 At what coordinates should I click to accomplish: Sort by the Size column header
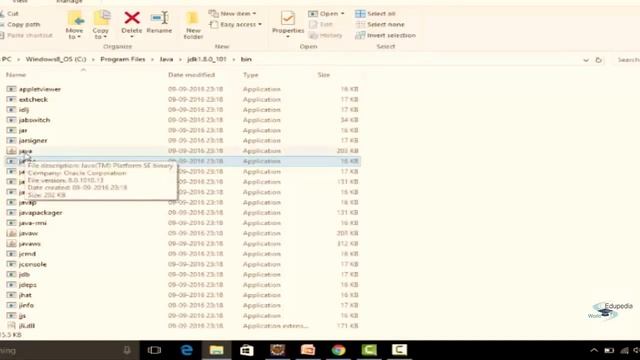(x=324, y=75)
